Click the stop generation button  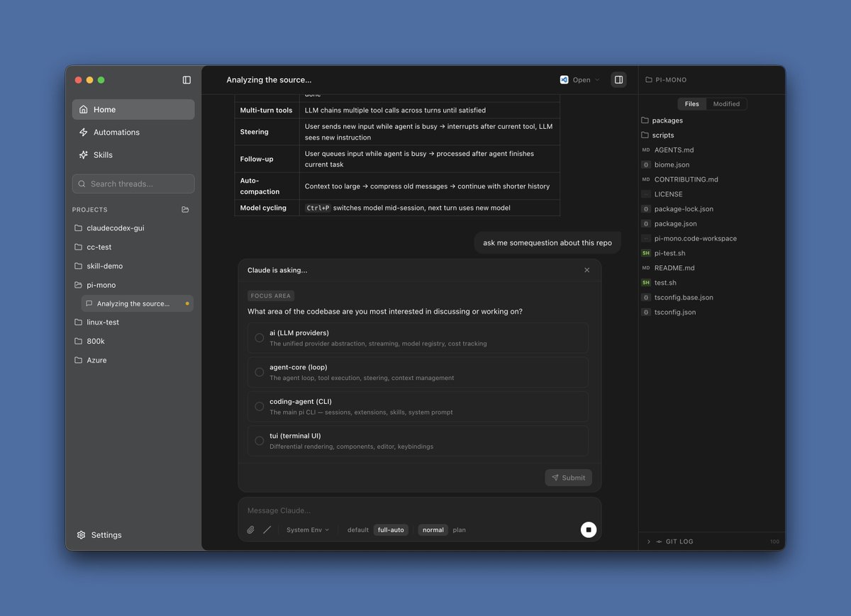[589, 530]
